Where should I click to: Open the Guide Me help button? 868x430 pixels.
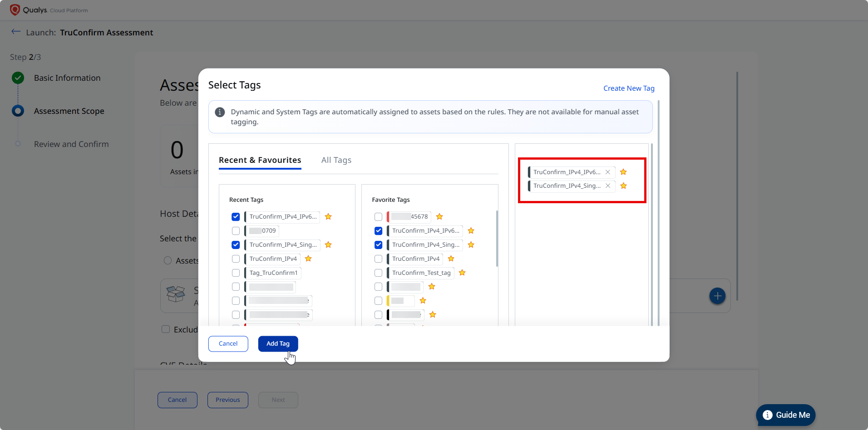coord(786,415)
